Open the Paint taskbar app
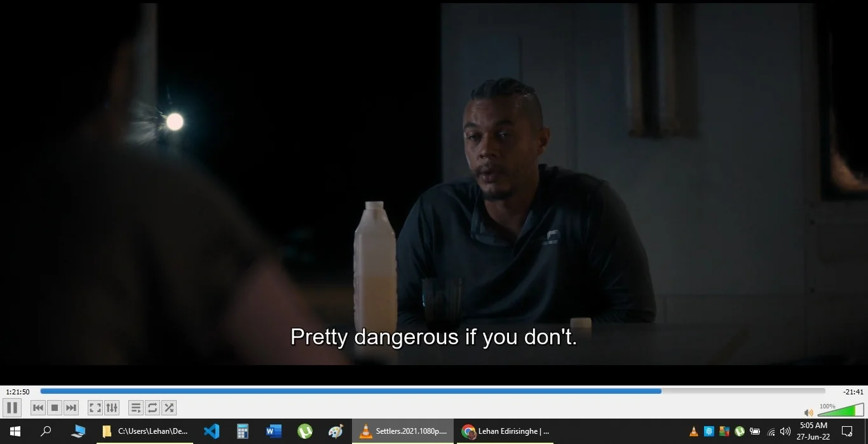Image resolution: width=868 pixels, height=444 pixels. pos(336,431)
